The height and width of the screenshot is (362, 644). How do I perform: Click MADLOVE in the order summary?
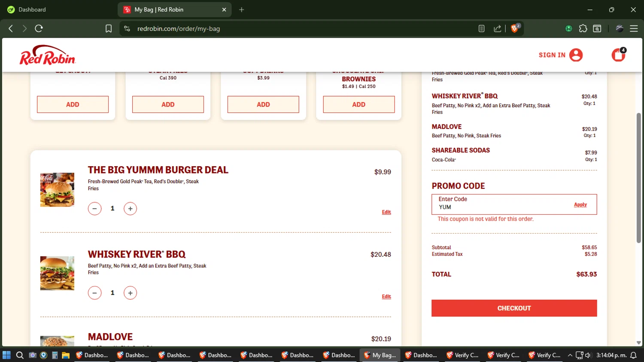447,127
